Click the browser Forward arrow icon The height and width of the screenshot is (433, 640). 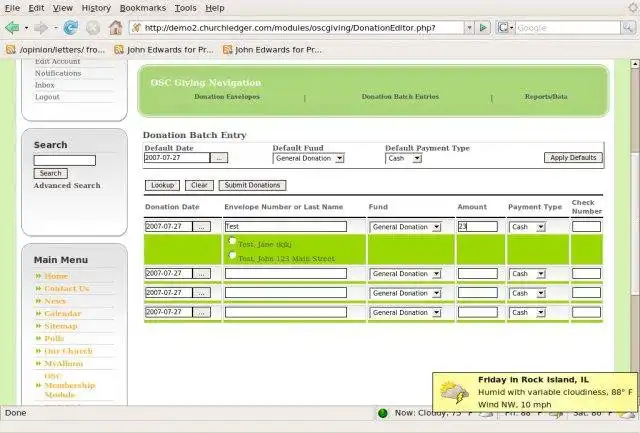[x=41, y=28]
